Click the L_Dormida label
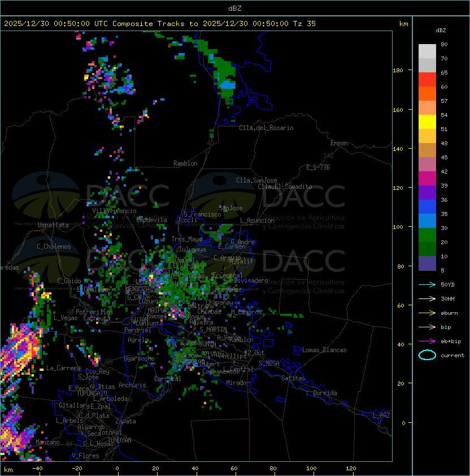The height and width of the screenshot is (476, 470). coord(321,393)
